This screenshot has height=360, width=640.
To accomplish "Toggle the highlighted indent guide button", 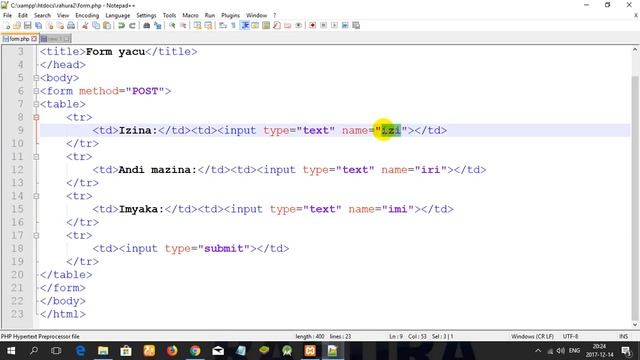I will (x=244, y=25).
